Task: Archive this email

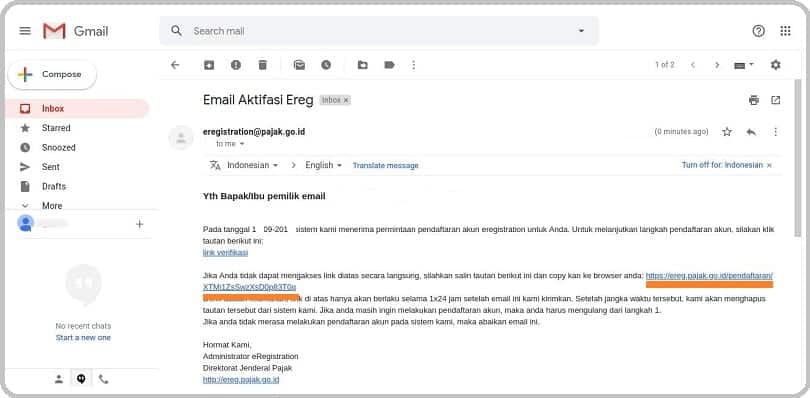Action: 209,65
